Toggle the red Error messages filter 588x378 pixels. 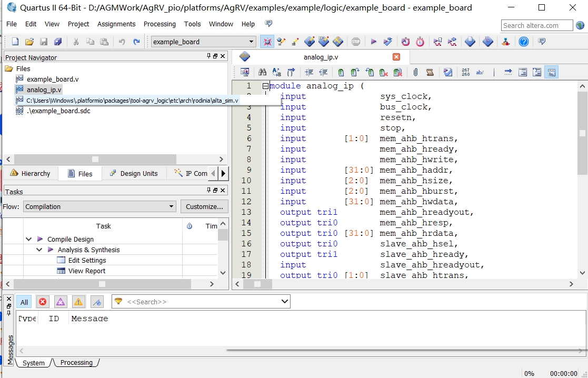(x=42, y=302)
